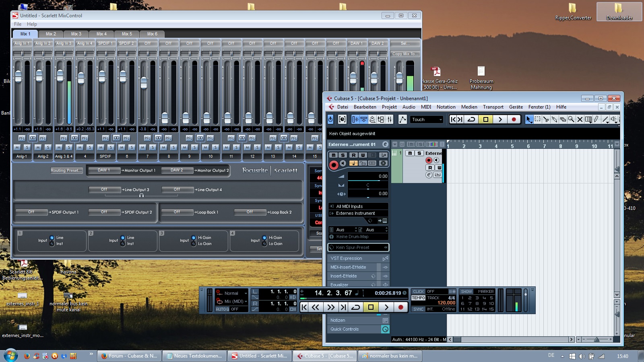The width and height of the screenshot is (644, 362).
Task: Go to project start in transport panel
Action: [x=304, y=307]
